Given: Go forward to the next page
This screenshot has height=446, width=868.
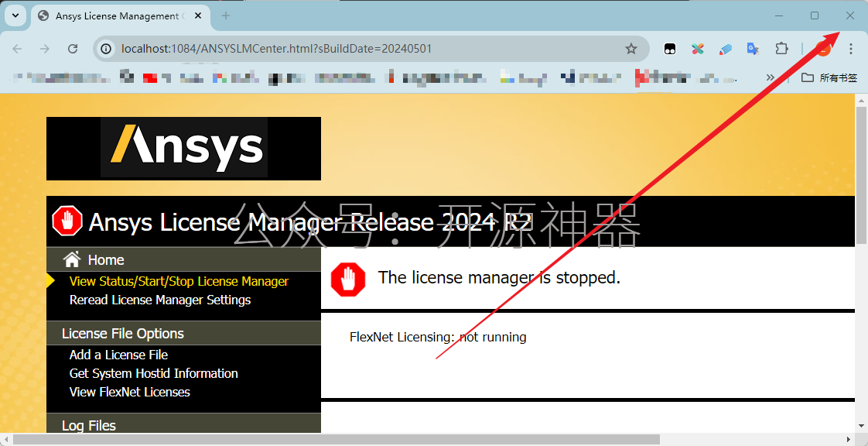Looking at the screenshot, I should point(45,49).
